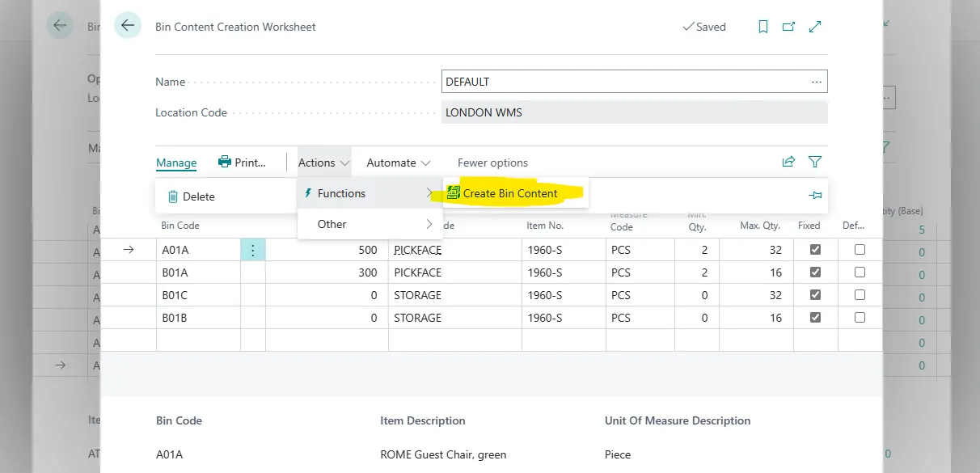Toggle Fixed checkbox for bin A01A
Viewport: 980px width, 473px height.
pyautogui.click(x=815, y=250)
